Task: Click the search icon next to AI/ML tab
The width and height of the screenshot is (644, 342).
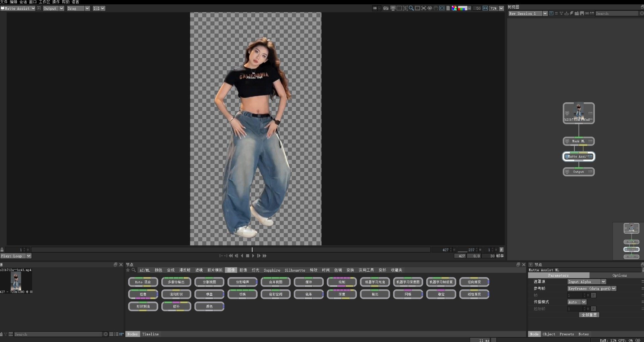Action: [133, 270]
